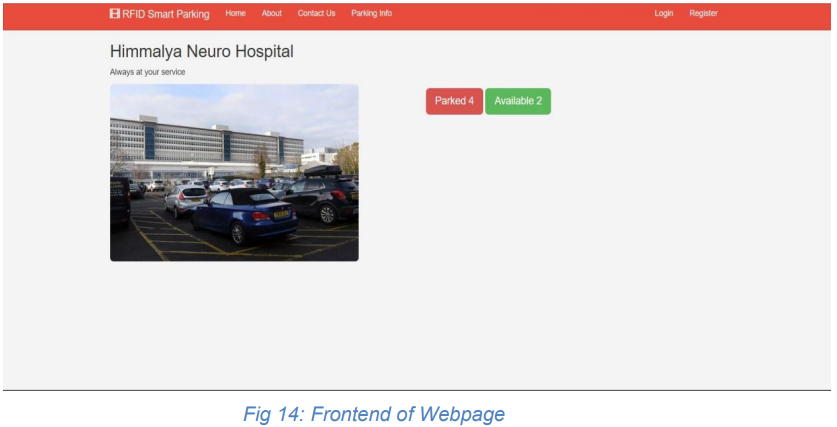Click the Himmalya Neuro Hospital heading
Image resolution: width=837 pixels, height=427 pixels.
202,52
